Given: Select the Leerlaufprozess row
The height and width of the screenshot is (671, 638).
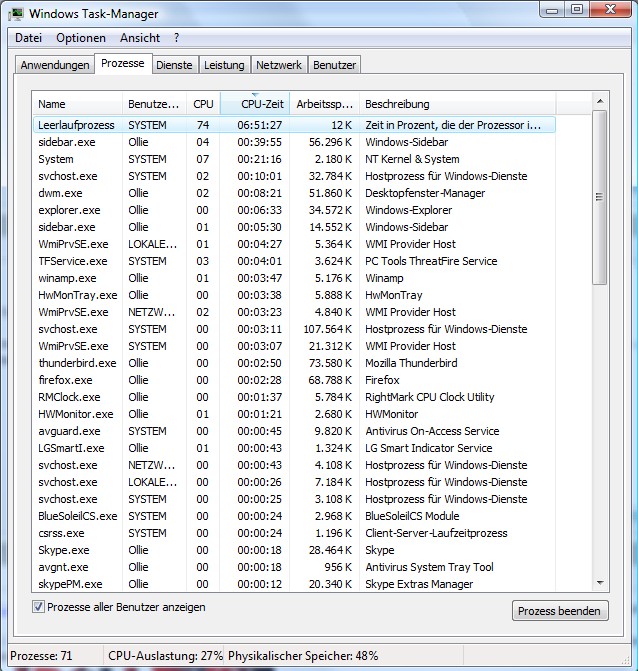Looking at the screenshot, I should [294, 125].
